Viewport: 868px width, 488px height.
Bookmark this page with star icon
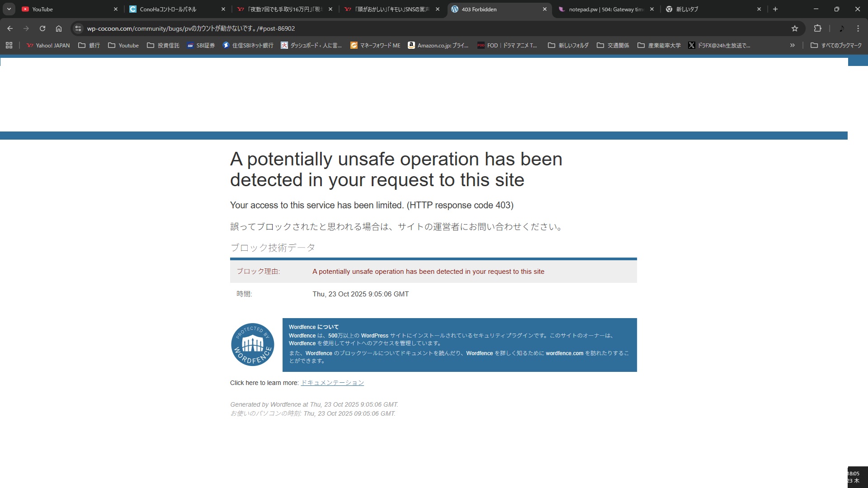point(795,28)
